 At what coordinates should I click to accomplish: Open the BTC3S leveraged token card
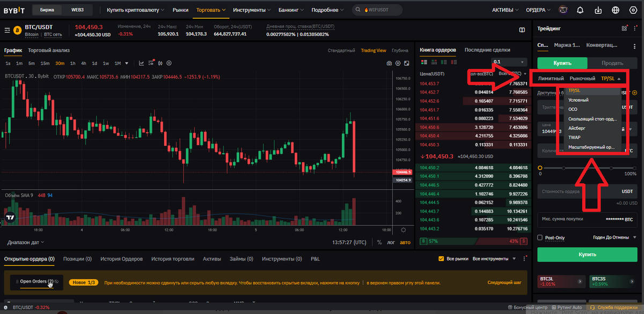(613, 281)
